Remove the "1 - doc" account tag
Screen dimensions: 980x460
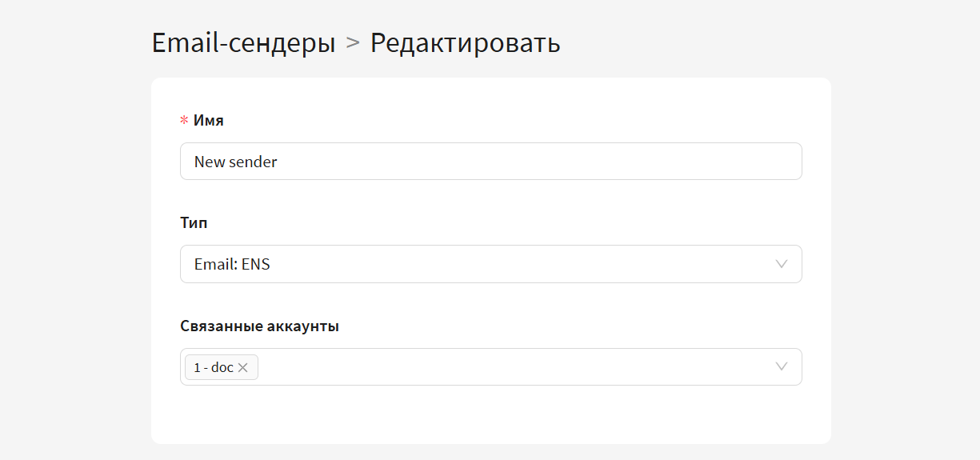(243, 368)
